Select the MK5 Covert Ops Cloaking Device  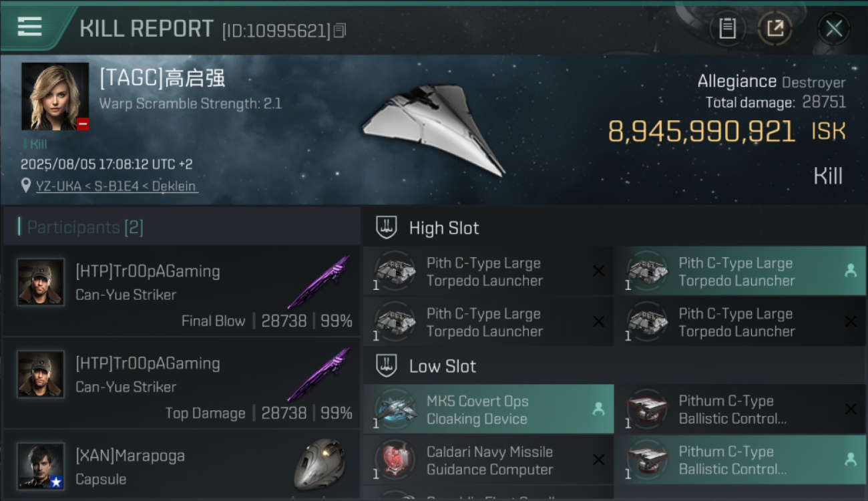489,409
